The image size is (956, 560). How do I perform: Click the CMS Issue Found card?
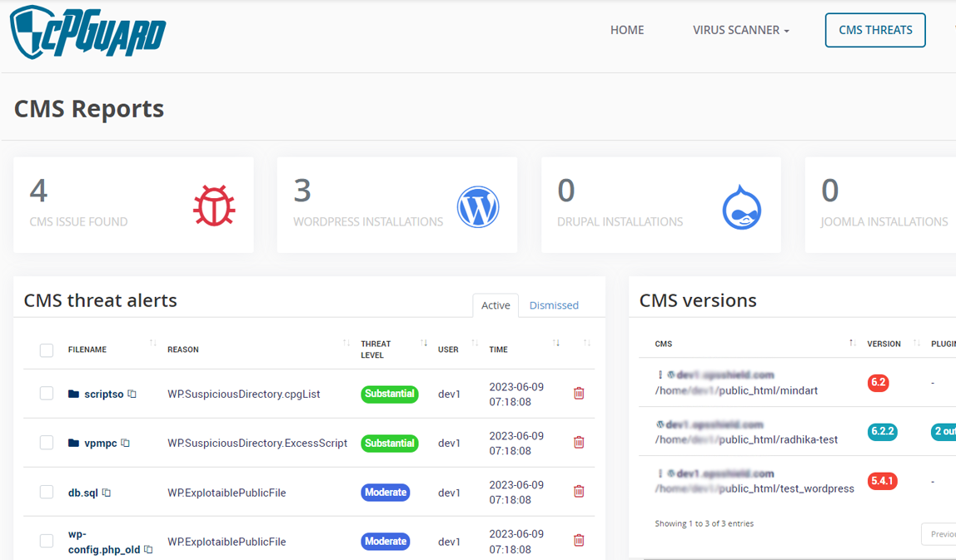(x=133, y=206)
